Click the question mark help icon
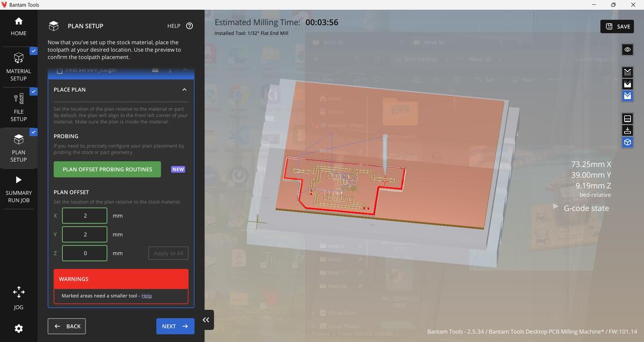644x342 pixels. (189, 26)
